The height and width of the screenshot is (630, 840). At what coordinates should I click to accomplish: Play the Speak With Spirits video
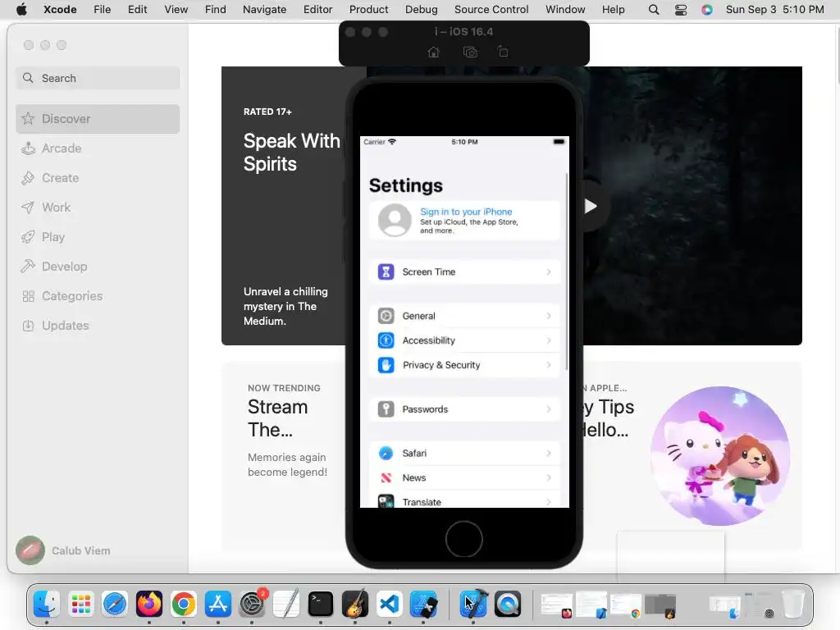(x=591, y=206)
